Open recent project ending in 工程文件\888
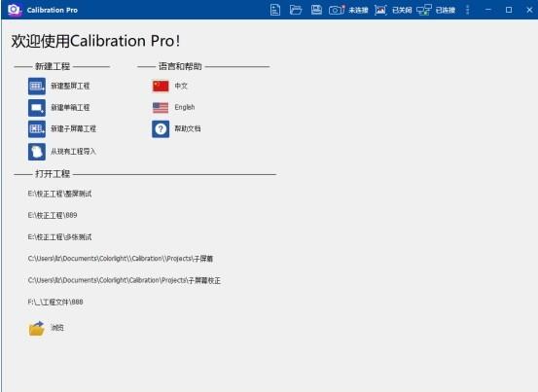 click(55, 303)
